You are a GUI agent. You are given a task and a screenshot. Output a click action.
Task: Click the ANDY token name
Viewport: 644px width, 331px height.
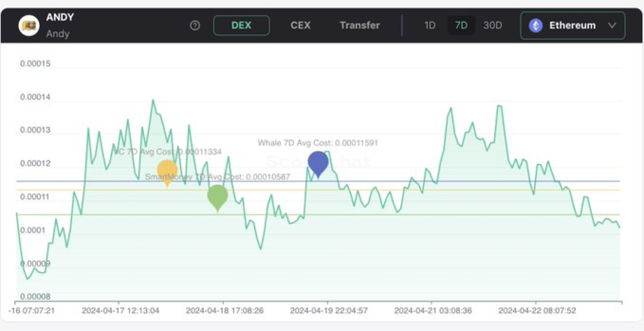pyautogui.click(x=60, y=17)
